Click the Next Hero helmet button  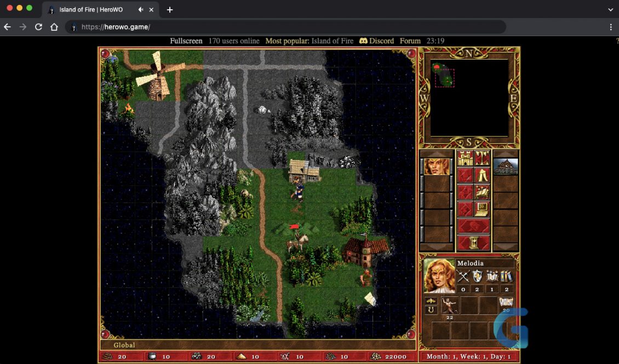pyautogui.click(x=474, y=227)
